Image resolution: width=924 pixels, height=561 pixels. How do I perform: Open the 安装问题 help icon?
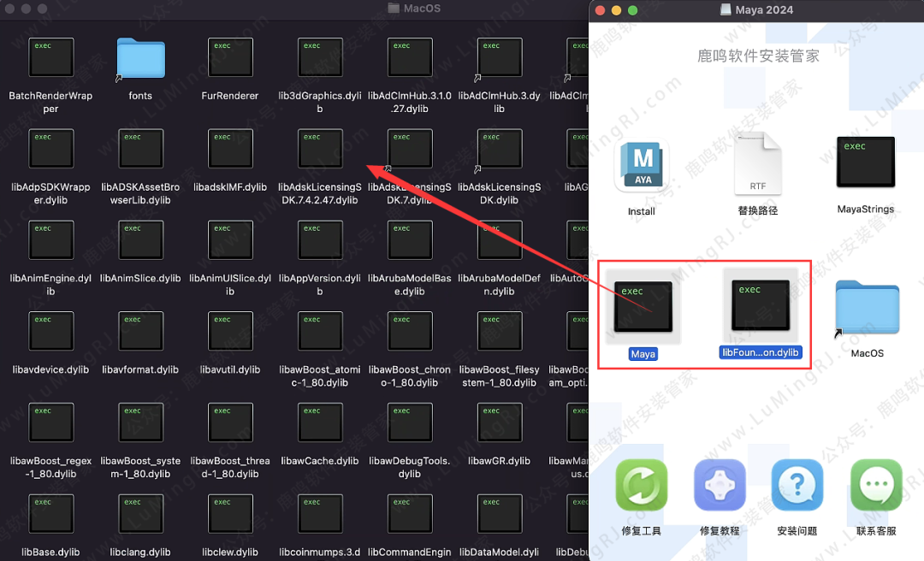797,486
